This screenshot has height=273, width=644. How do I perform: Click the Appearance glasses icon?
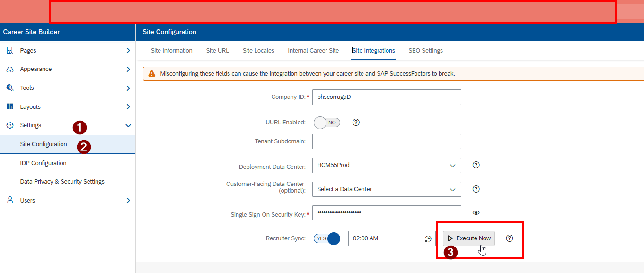(x=9, y=69)
